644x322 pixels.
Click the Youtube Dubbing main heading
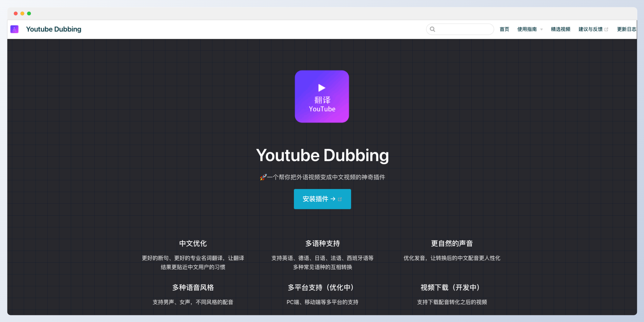click(323, 155)
